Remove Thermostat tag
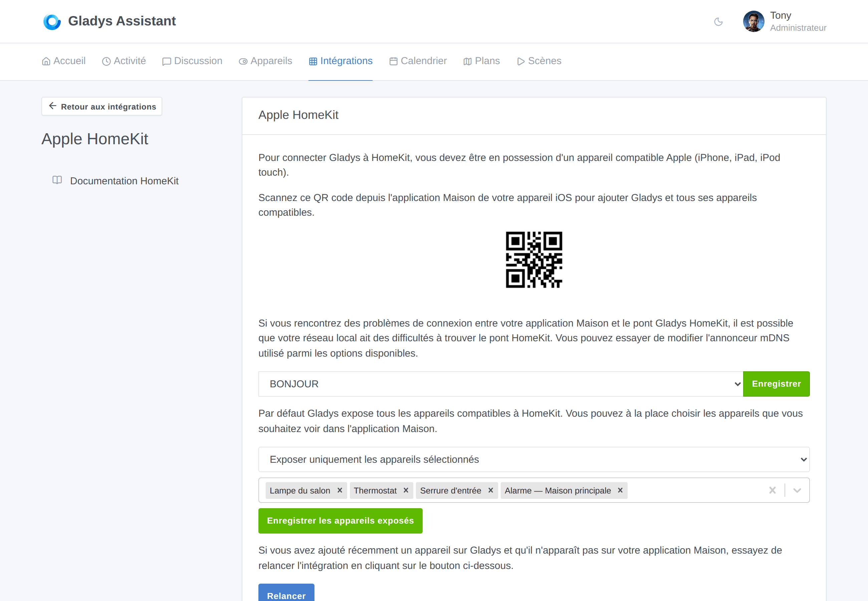868x601 pixels. pos(406,490)
